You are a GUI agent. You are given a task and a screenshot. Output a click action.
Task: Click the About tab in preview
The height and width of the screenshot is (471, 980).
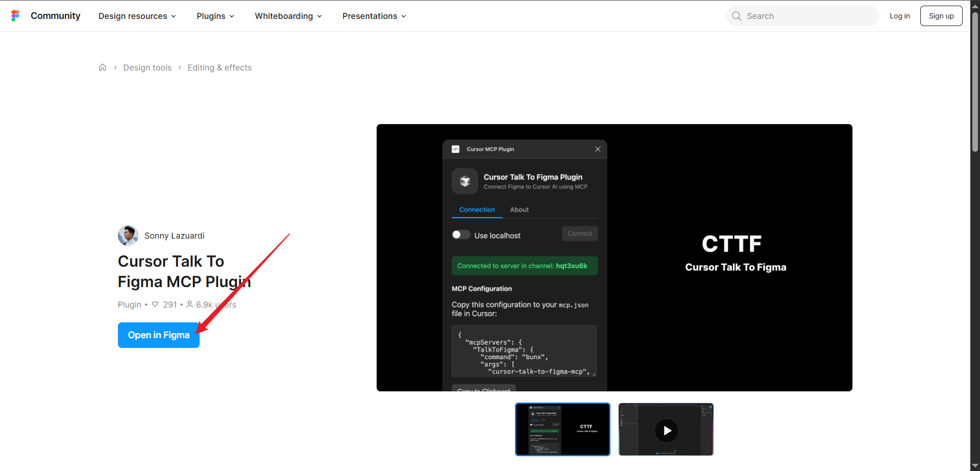519,209
